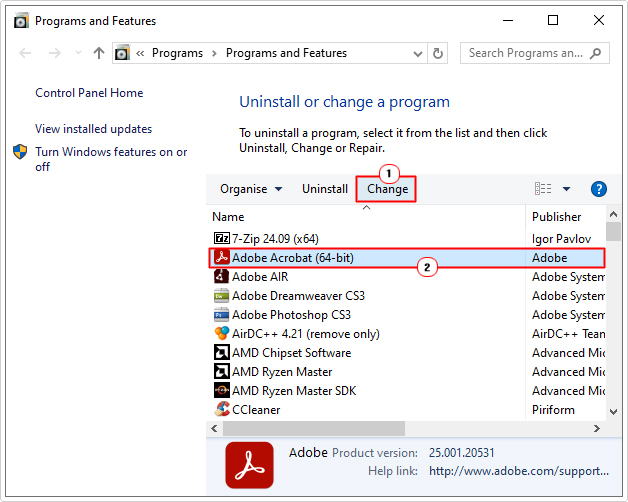Viewport: 628px width, 502px height.
Task: Open Turn Windows features on or off
Action: (x=111, y=159)
